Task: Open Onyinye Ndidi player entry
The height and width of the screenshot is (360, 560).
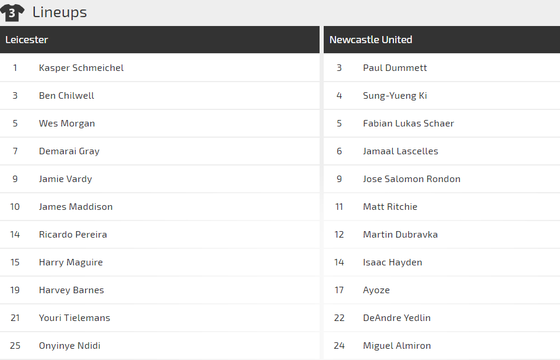Action: point(70,346)
